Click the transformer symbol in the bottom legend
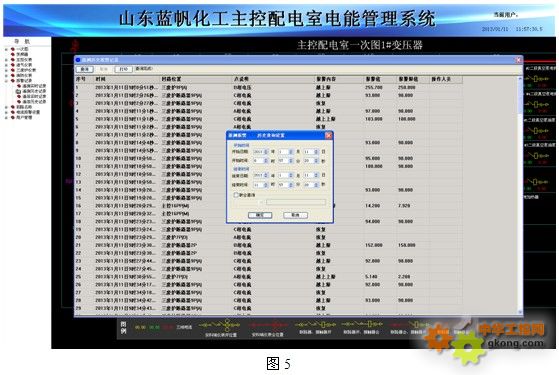 point(227,325)
